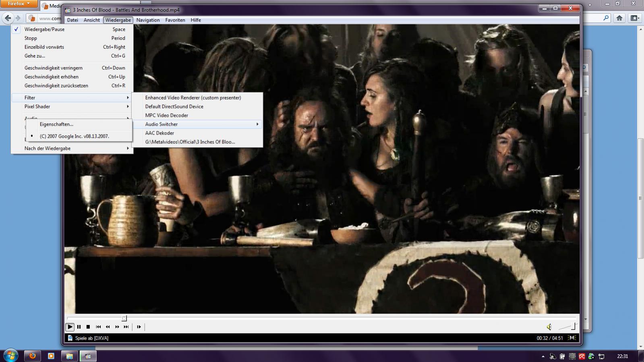The image size is (644, 362).
Task: Select Geschwindigkeit zurücksetzen
Action: [72, 86]
